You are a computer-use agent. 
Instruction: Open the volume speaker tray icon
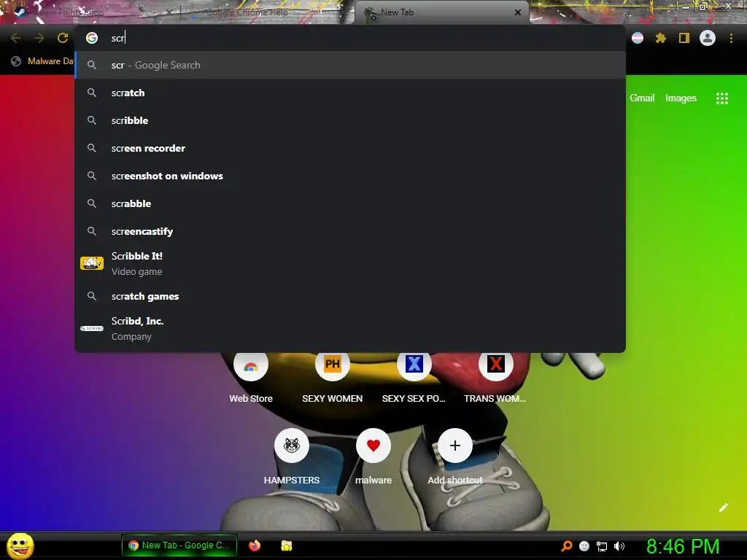click(619, 546)
